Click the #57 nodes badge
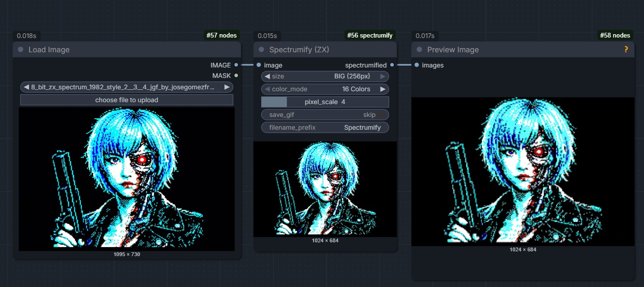 pos(221,35)
